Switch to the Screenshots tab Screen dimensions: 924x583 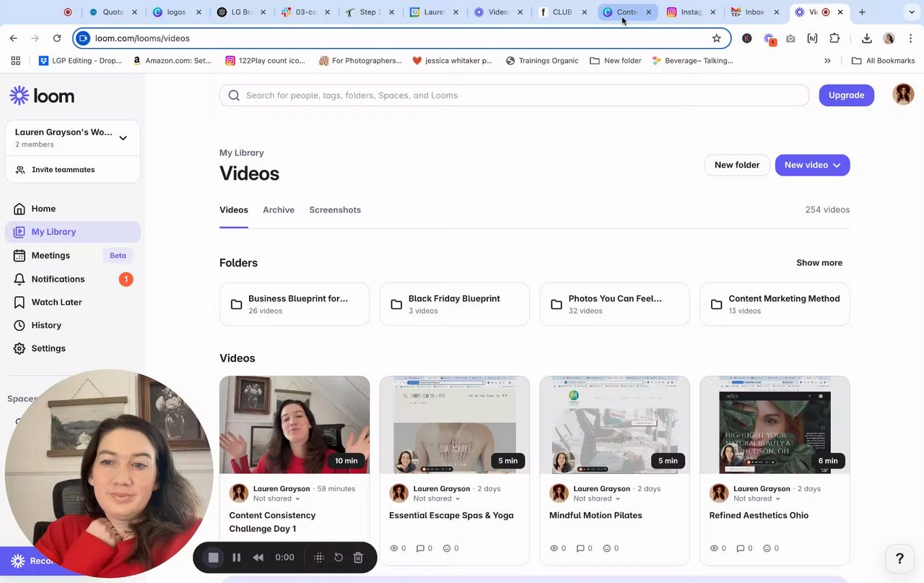tap(335, 210)
